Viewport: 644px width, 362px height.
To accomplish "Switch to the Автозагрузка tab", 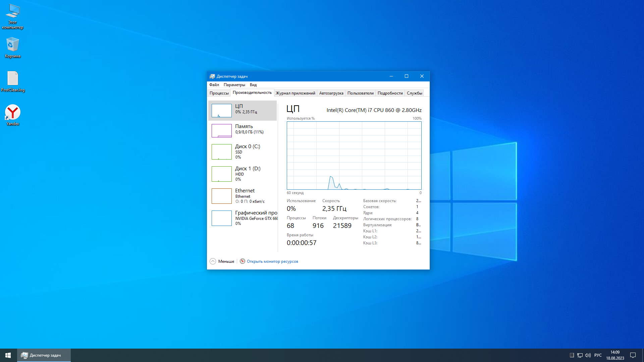I will click(331, 93).
